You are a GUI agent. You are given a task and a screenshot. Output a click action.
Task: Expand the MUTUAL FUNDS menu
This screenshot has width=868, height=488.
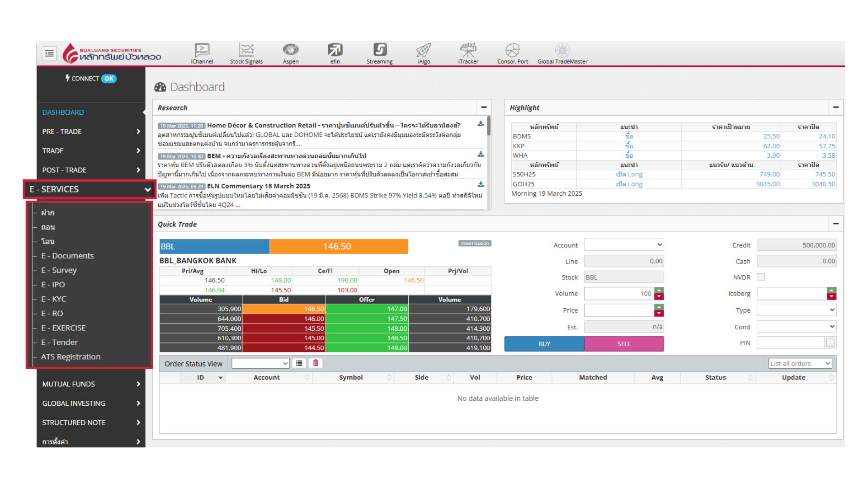point(91,384)
